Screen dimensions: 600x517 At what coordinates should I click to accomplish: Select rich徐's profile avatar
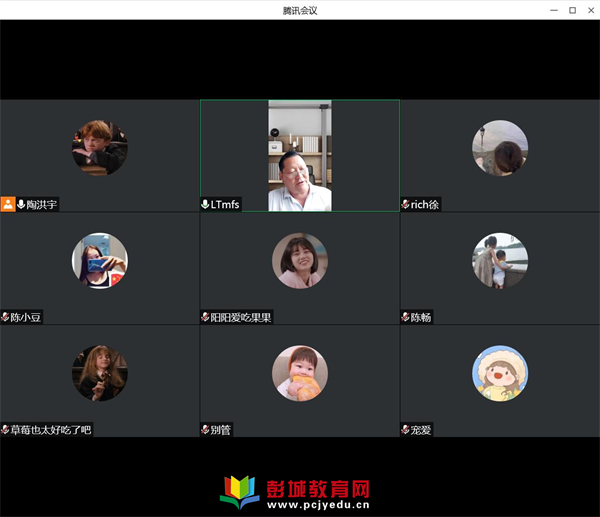pyautogui.click(x=500, y=148)
